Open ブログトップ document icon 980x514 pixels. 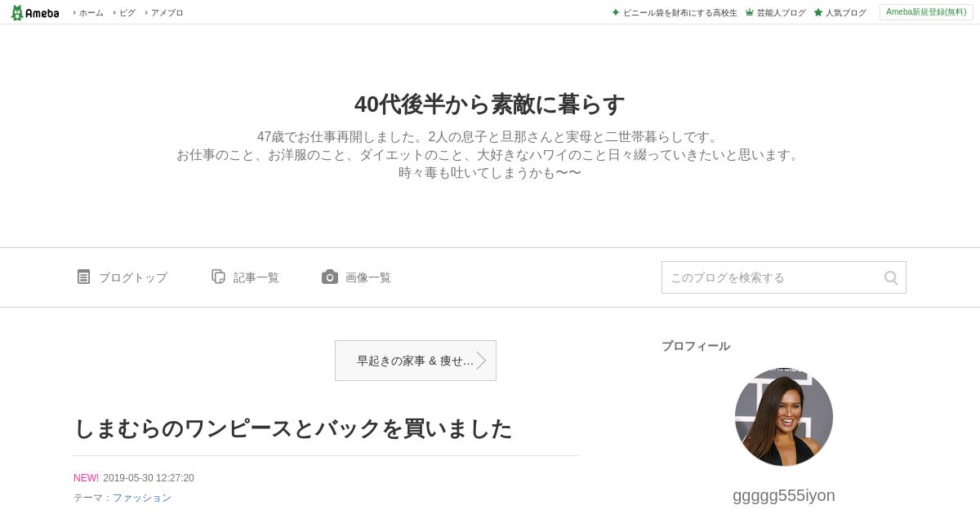coord(83,277)
